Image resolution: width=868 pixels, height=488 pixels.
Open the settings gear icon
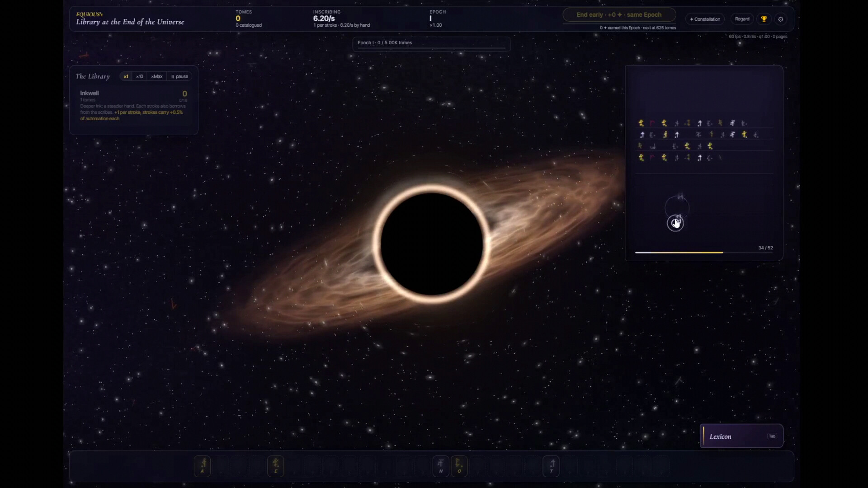click(780, 19)
